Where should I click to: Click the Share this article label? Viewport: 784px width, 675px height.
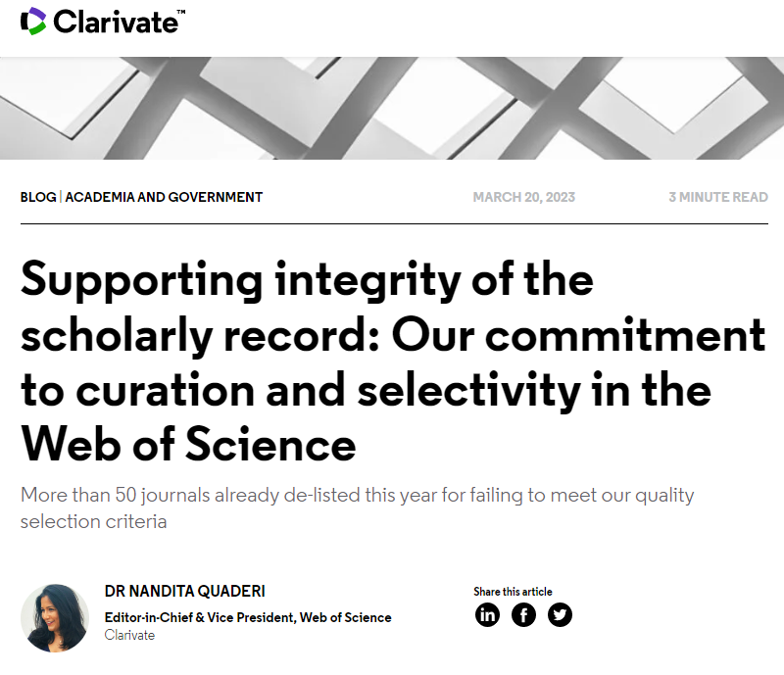[513, 592]
